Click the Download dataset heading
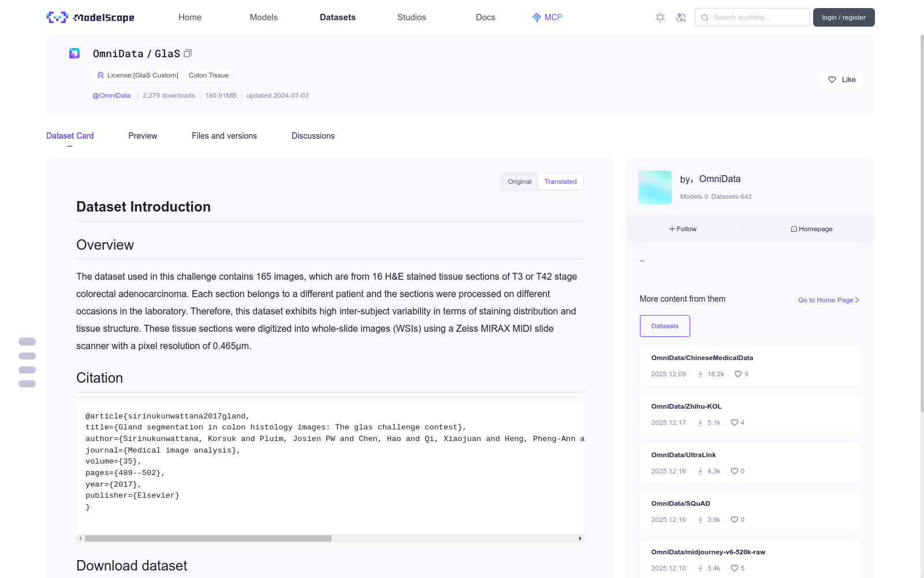Viewport: 924px width, 578px height. coord(132,566)
